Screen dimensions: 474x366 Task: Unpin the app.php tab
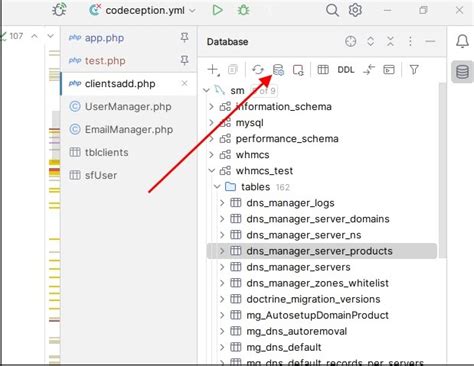pos(184,38)
